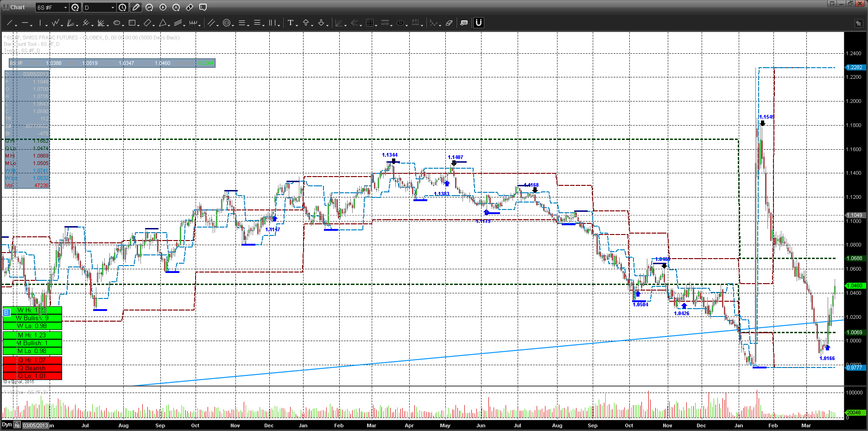Click the 1.2282 price marker on scale
Viewport: 868px width, 431px height.
pos(855,68)
